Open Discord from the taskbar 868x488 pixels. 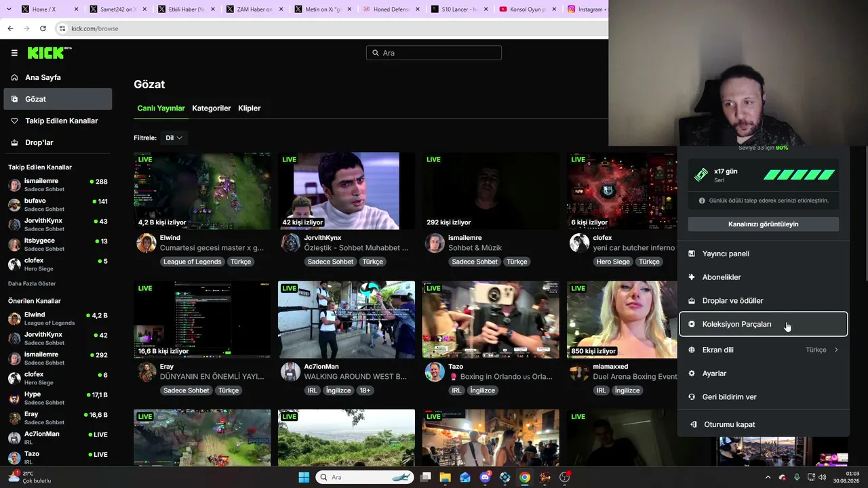[x=485, y=477]
